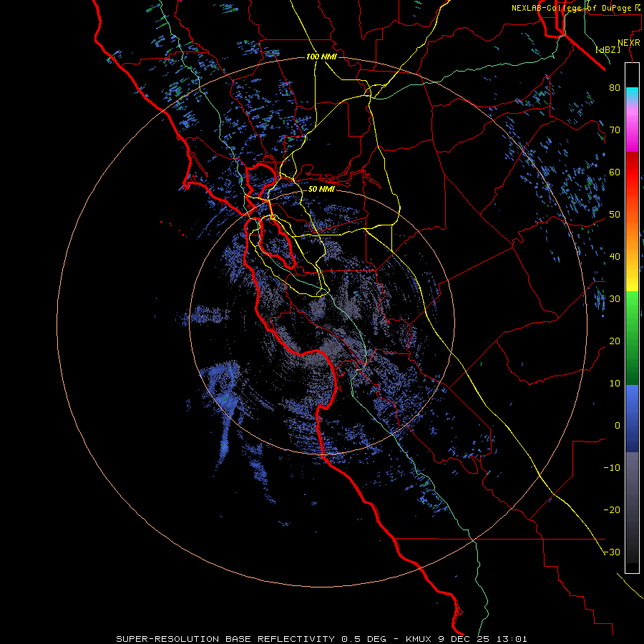Viewport: 644px width, 644px height.
Task: Click the 10 value on reflectivity scale
Action: [615, 384]
